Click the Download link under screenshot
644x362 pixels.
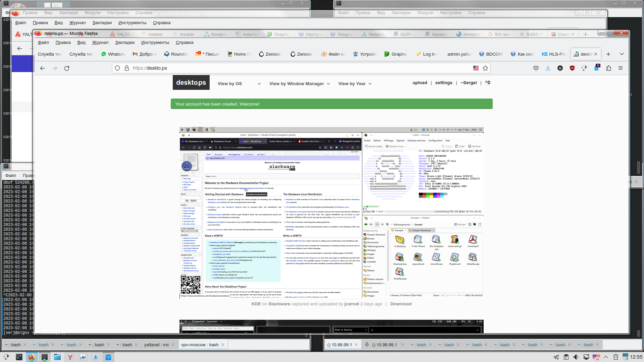(x=401, y=304)
